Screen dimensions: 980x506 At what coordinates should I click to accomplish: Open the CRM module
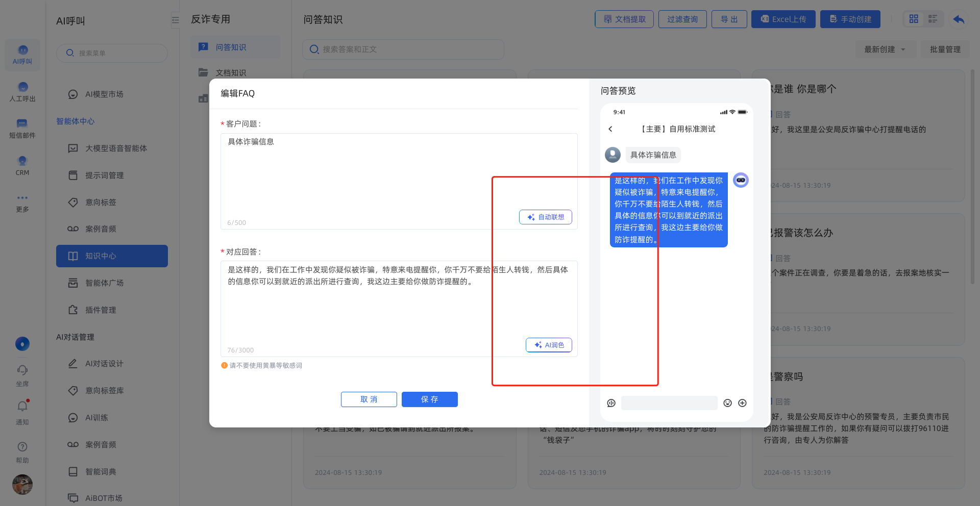[x=22, y=166]
